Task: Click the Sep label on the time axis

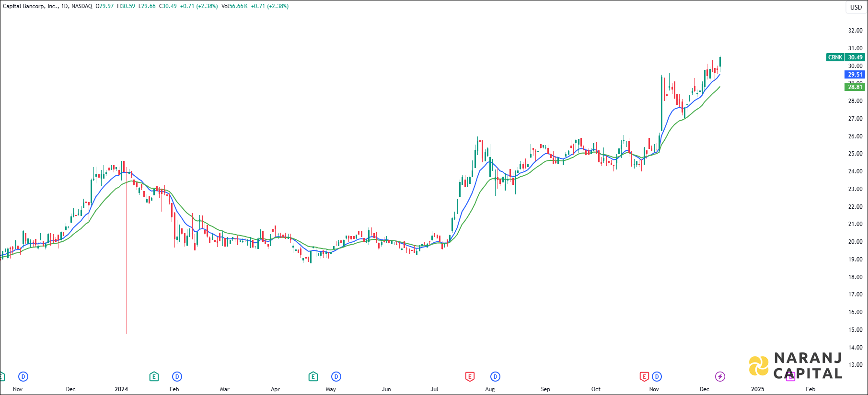Action: click(545, 389)
